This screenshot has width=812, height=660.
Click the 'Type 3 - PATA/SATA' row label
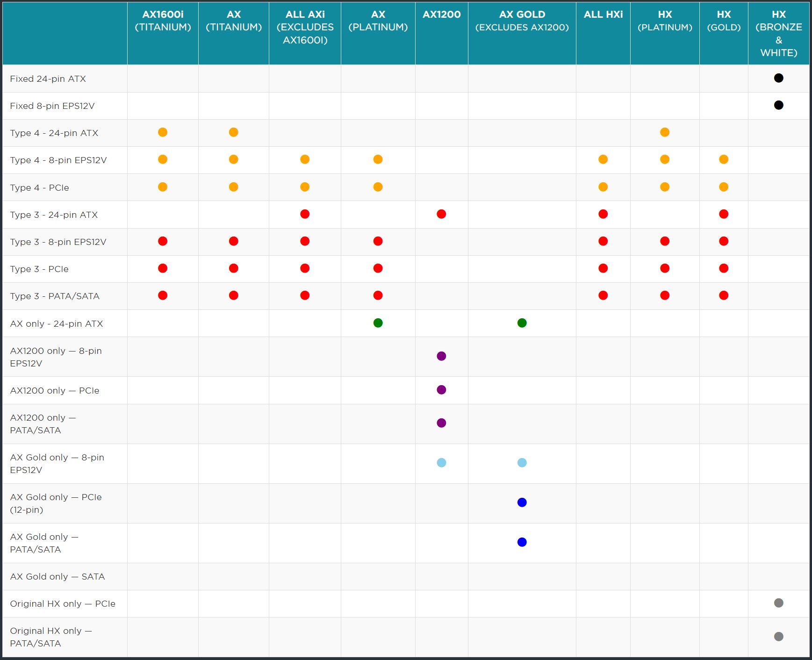[x=55, y=296]
